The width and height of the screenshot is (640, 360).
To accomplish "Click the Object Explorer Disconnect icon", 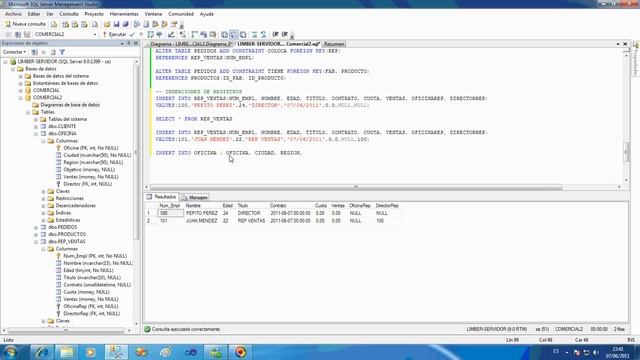I will 35,52.
